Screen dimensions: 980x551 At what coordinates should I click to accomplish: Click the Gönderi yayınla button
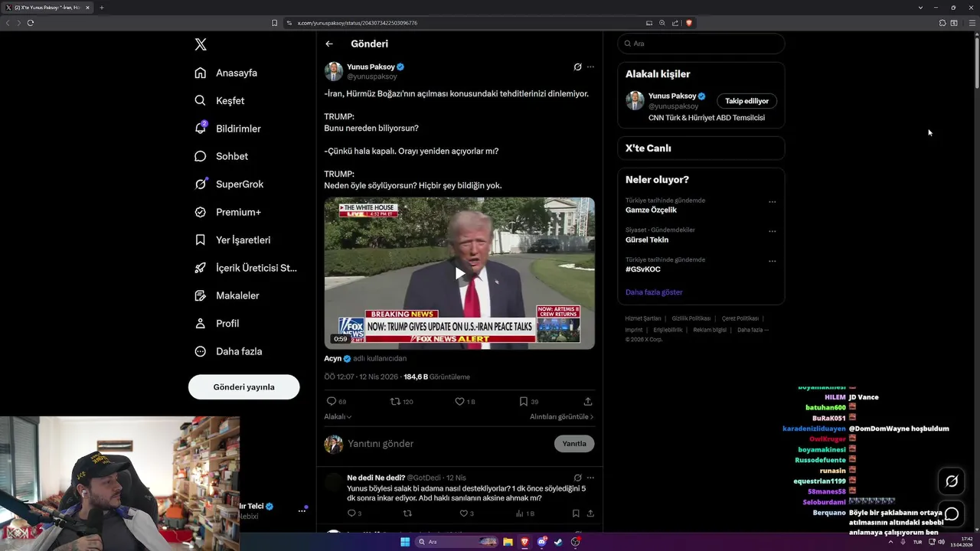point(243,386)
